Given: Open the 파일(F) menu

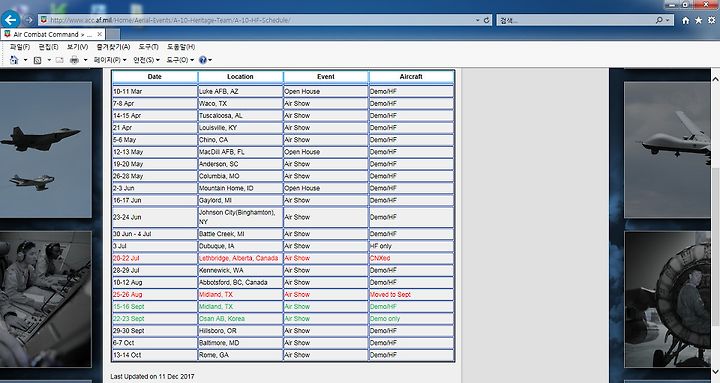Looking at the screenshot, I should coord(20,47).
